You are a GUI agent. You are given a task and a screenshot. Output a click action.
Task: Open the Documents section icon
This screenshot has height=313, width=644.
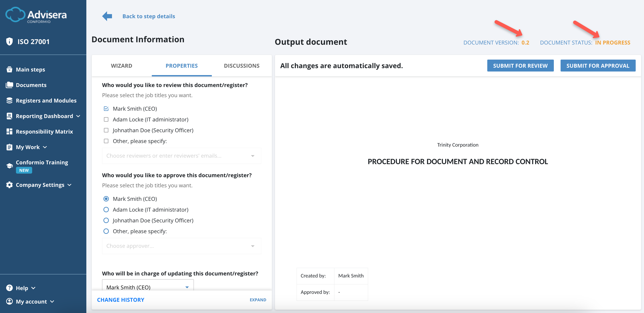[x=9, y=85]
